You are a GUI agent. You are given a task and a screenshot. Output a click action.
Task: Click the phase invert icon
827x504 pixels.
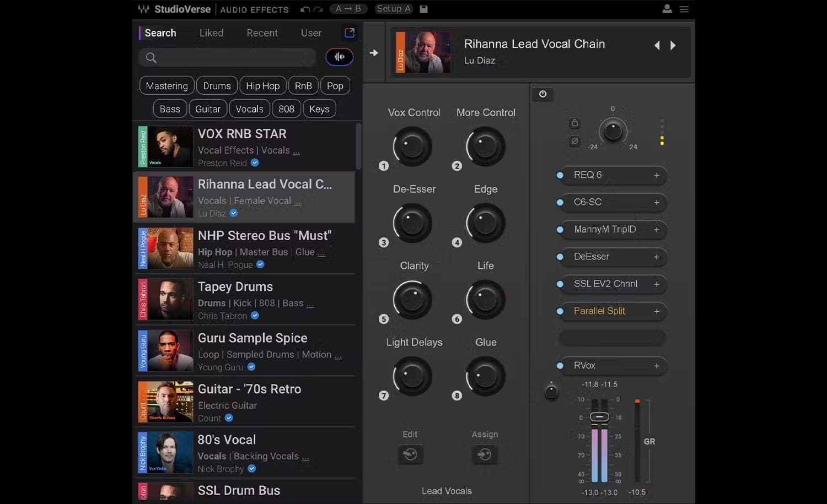pyautogui.click(x=574, y=141)
